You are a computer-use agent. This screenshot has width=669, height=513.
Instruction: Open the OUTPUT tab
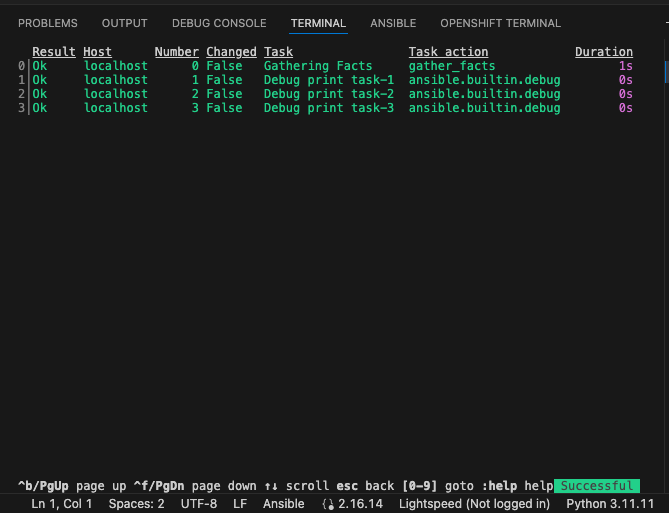pyautogui.click(x=125, y=23)
